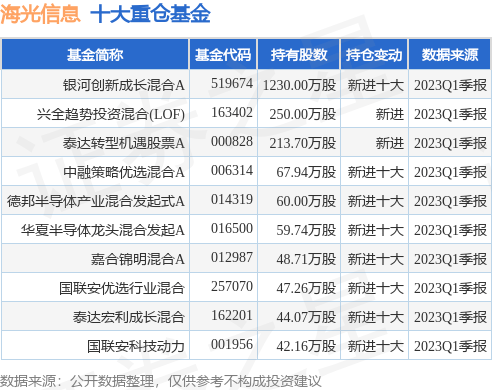This screenshot has width=492, height=390.
Task: Select 嘉合锦明混合A fund name
Action: tap(138, 259)
